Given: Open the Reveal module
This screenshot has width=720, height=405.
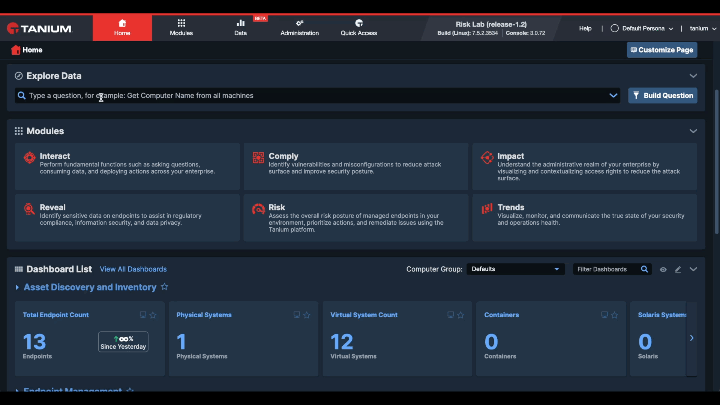Looking at the screenshot, I should coord(127,218).
